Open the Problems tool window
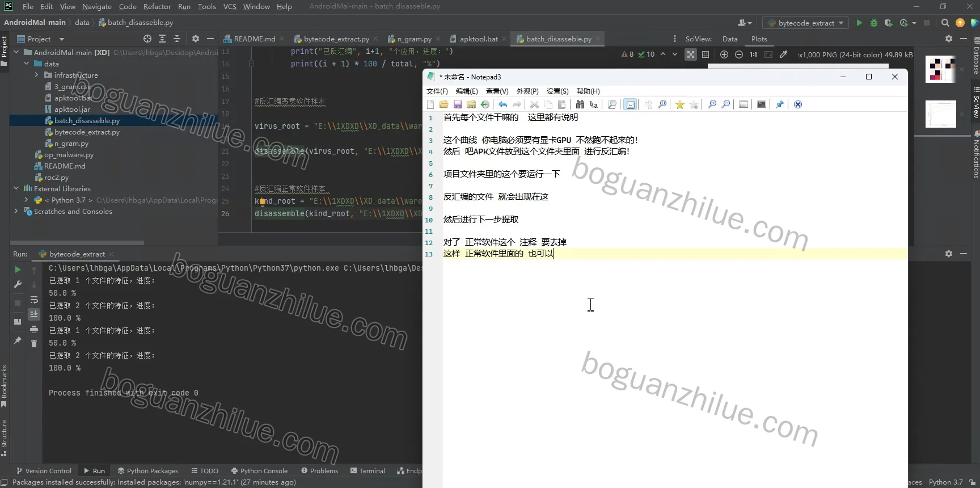This screenshot has height=488, width=980. pyautogui.click(x=320, y=471)
